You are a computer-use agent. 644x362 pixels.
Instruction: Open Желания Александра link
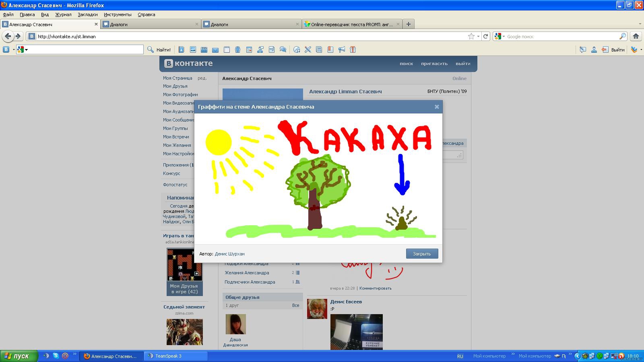point(247,273)
